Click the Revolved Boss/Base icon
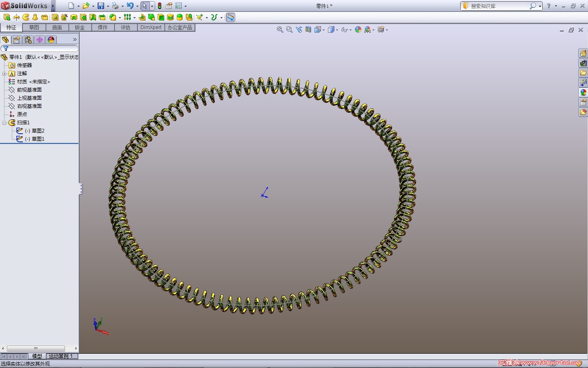588x368 pixels. pyautogui.click(x=16, y=17)
